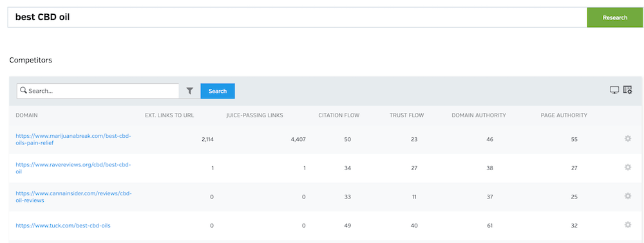
Task: Select page authority 55 cell
Action: [x=574, y=139]
